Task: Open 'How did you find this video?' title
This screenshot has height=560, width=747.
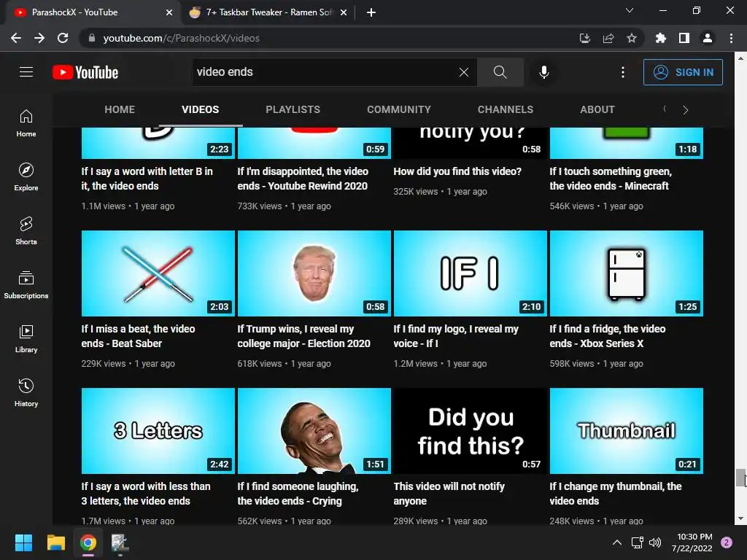Action: click(x=457, y=171)
